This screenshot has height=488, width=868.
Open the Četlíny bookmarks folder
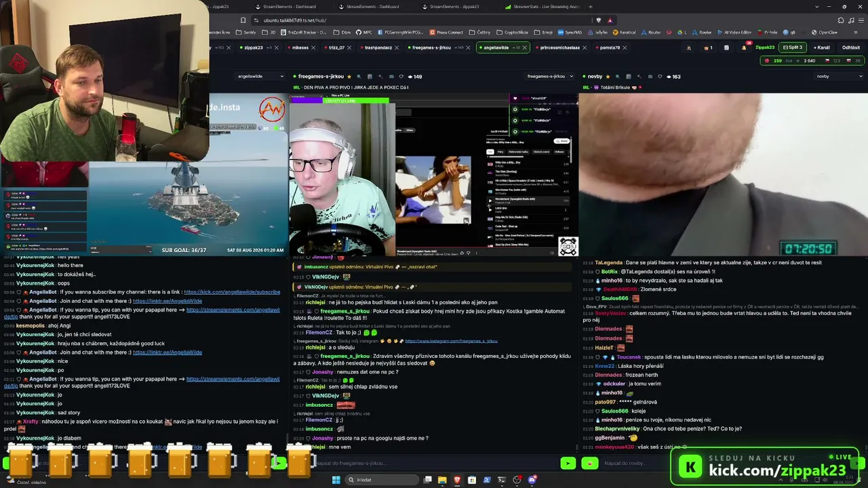pos(480,33)
